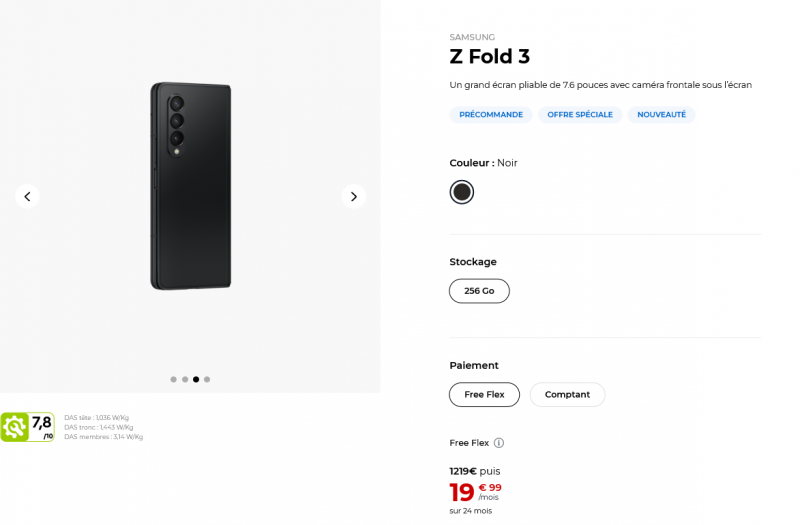Click the Nouveauté tag

point(661,115)
